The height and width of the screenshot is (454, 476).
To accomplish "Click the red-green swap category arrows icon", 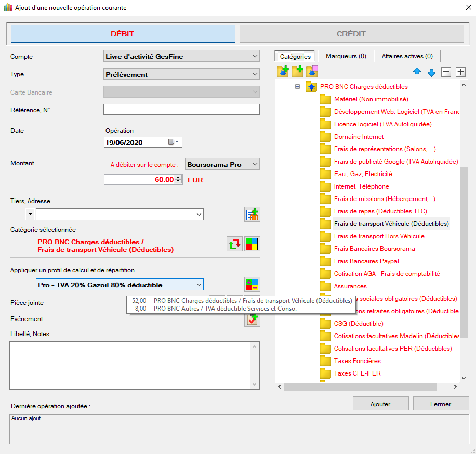I will coord(235,244).
